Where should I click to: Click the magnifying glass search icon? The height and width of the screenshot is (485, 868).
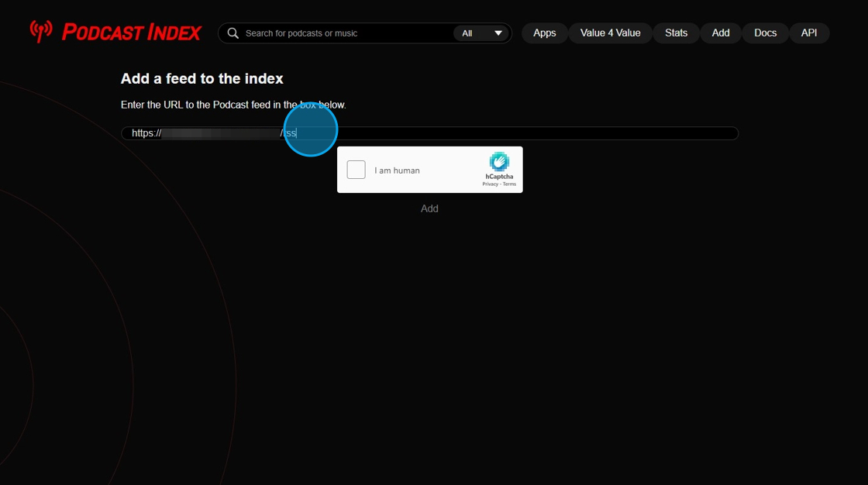pyautogui.click(x=233, y=33)
